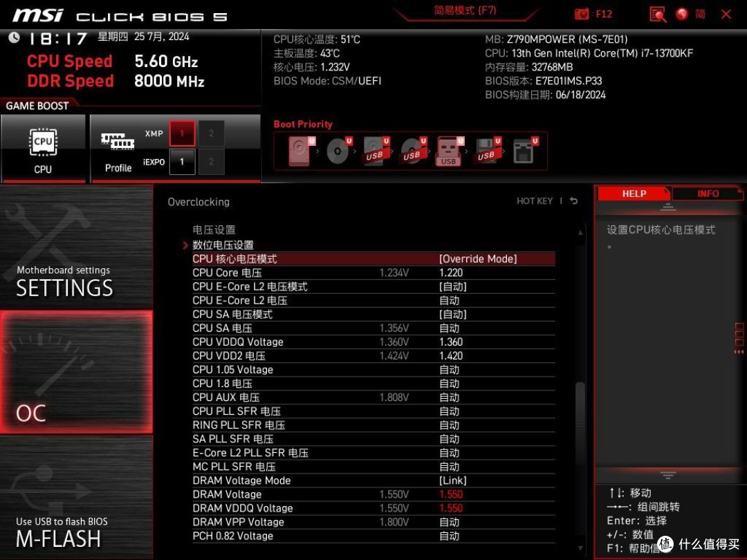Select the USB optical disc boot icon

click(414, 151)
